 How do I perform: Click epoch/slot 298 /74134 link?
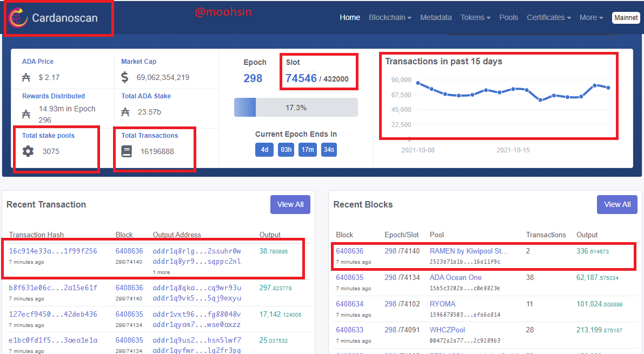[402, 278]
